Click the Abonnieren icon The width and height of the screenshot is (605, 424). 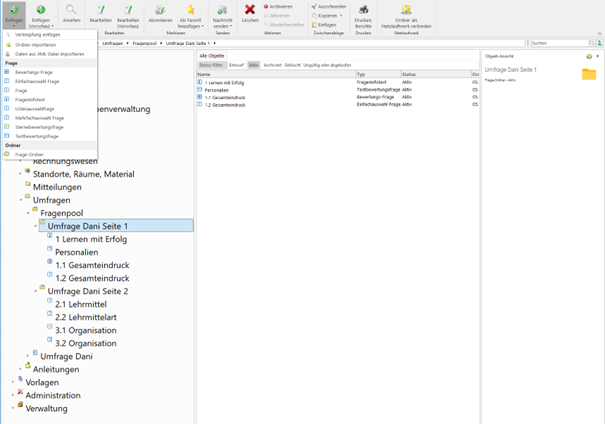(160, 10)
